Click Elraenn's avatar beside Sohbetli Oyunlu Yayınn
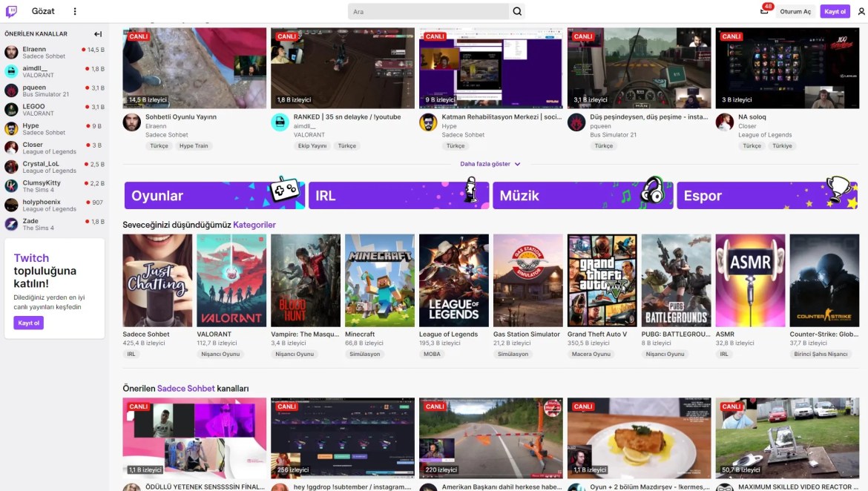This screenshot has height=491, width=868. 132,122
